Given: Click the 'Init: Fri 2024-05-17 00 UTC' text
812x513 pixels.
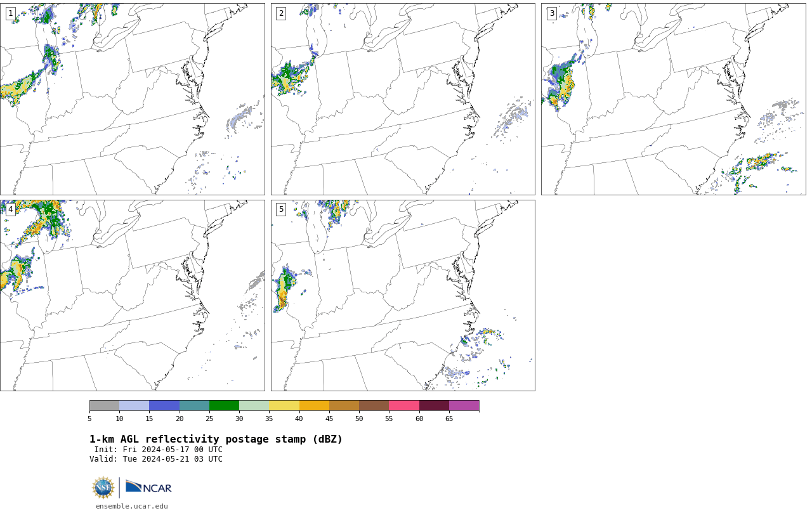Looking at the screenshot, I should pyautogui.click(x=159, y=450).
